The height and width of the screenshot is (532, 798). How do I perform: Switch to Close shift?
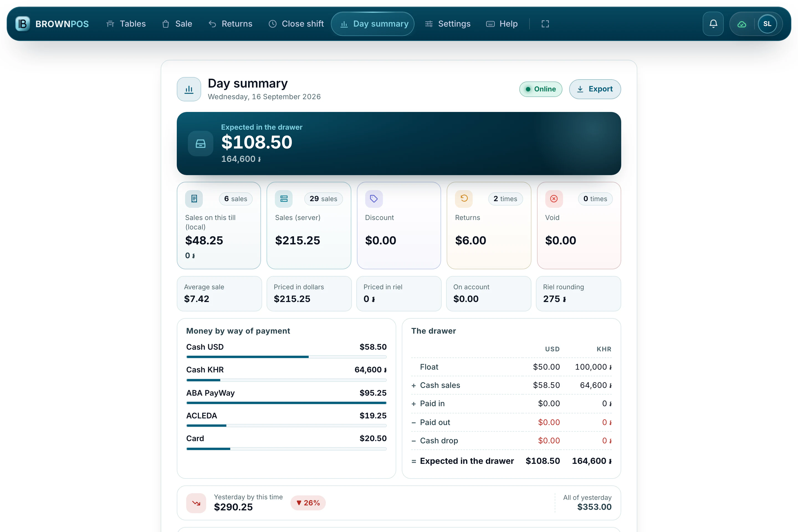296,24
